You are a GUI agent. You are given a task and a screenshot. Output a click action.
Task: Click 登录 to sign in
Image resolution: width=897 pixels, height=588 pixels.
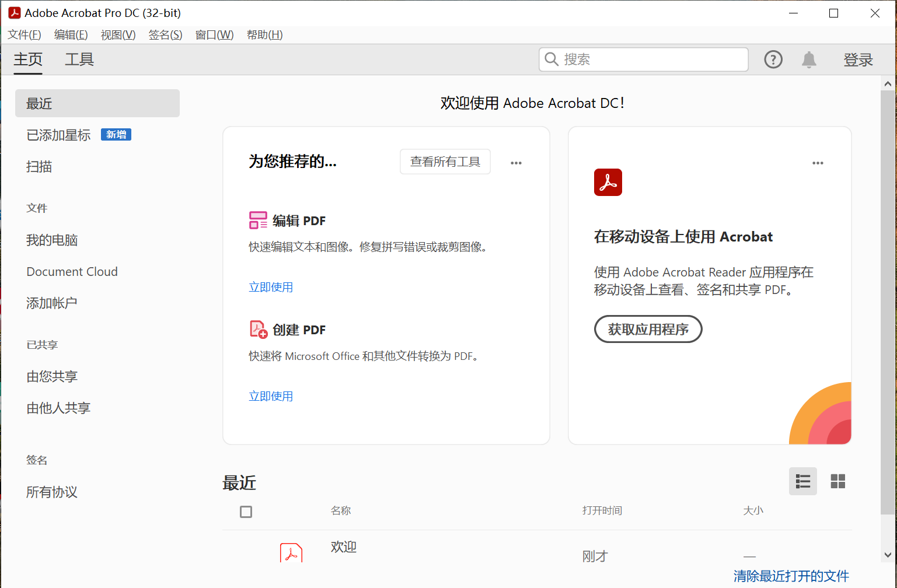858,60
